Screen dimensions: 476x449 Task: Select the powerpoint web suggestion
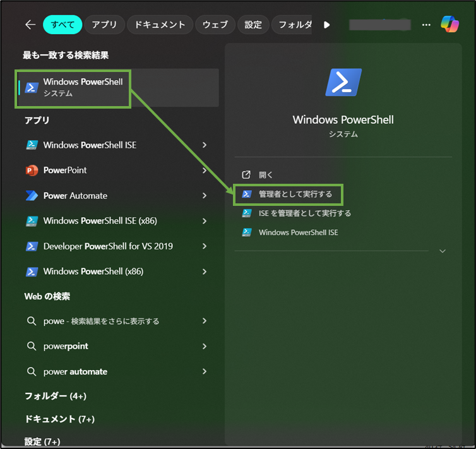pyautogui.click(x=117, y=346)
